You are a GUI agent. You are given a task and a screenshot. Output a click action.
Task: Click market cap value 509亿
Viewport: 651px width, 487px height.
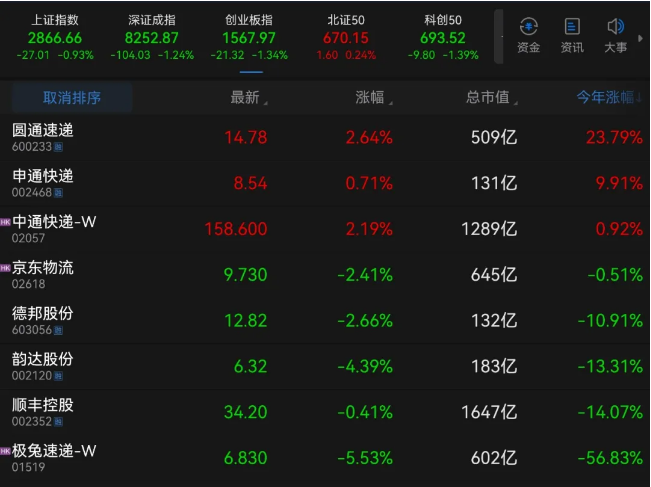(x=494, y=137)
